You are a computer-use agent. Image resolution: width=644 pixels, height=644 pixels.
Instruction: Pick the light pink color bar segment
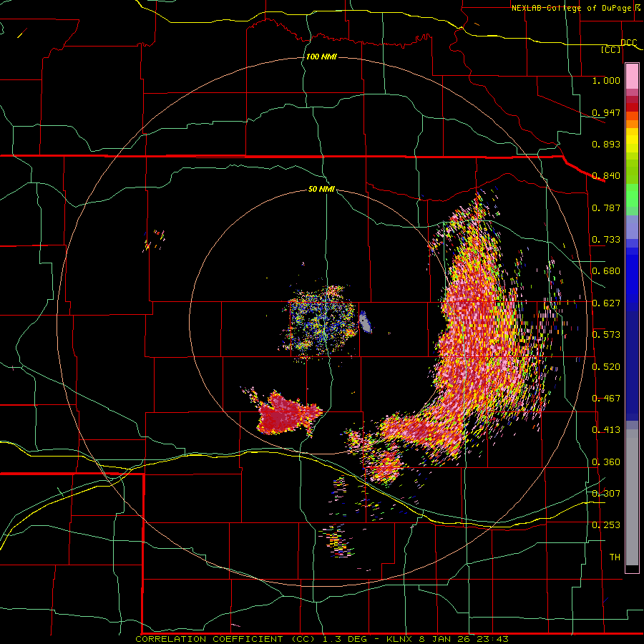[x=632, y=77]
